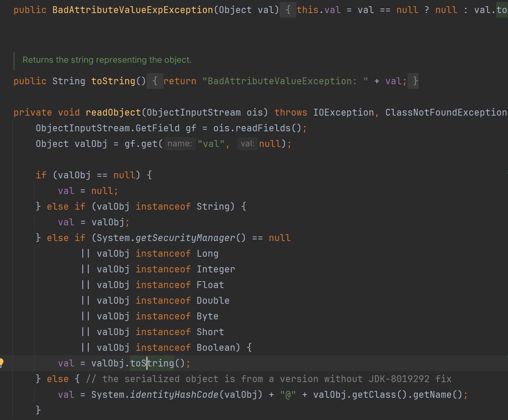508x420 pixels.
Task: Click the yellow lightbulb intention icon in the gutter
Action: tap(1, 363)
